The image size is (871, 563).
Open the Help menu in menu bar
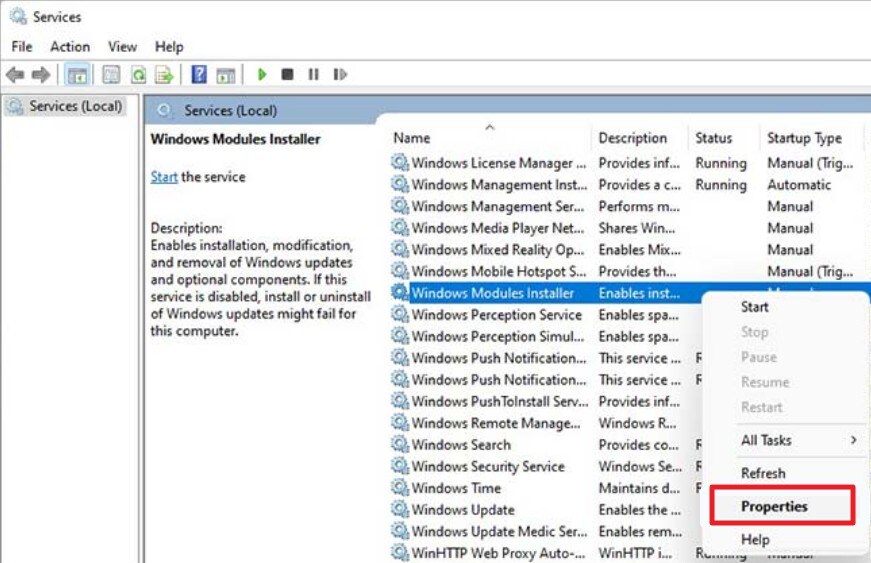(x=169, y=47)
